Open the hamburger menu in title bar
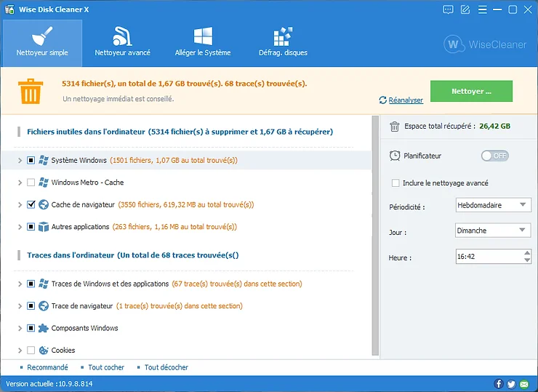538x392 pixels. pyautogui.click(x=483, y=9)
